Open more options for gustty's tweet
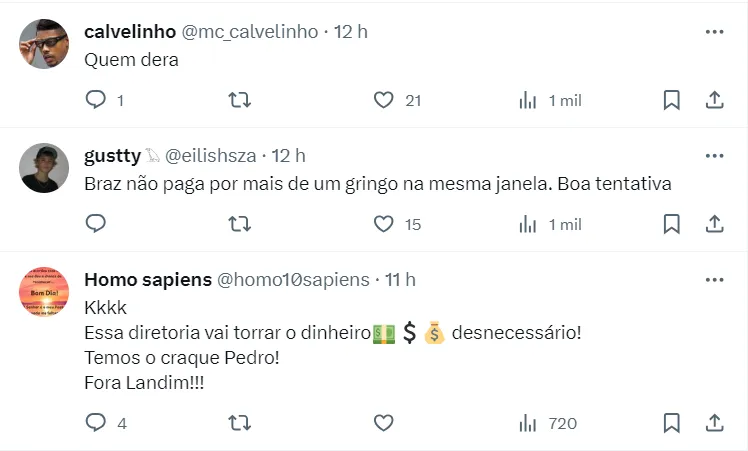 click(x=714, y=156)
